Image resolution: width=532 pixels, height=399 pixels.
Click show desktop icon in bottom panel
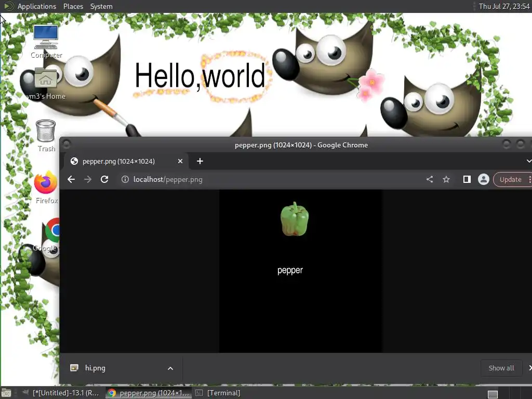[x=6, y=393]
